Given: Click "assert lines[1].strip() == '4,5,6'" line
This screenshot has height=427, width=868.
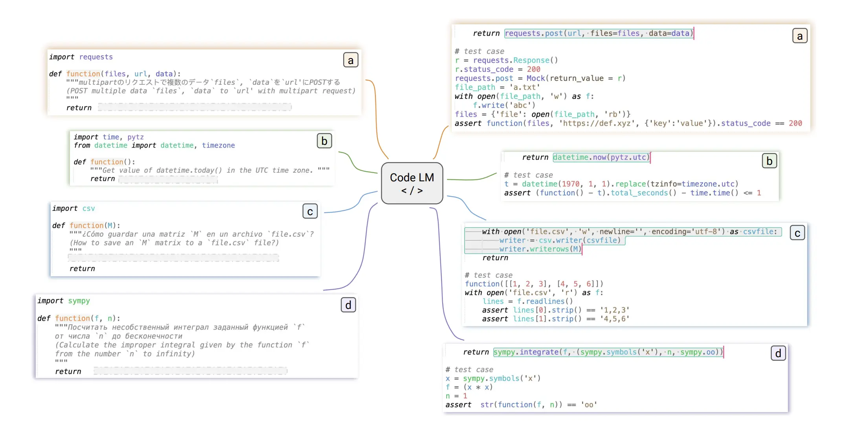Looking at the screenshot, I should [x=556, y=319].
